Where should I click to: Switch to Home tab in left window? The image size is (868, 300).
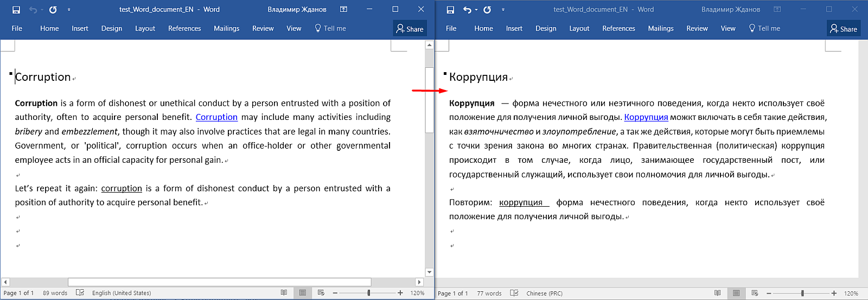[x=49, y=28]
